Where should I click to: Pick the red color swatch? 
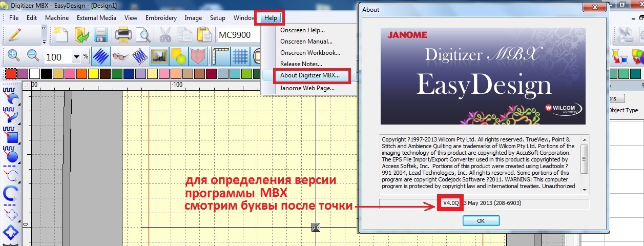coord(10,74)
